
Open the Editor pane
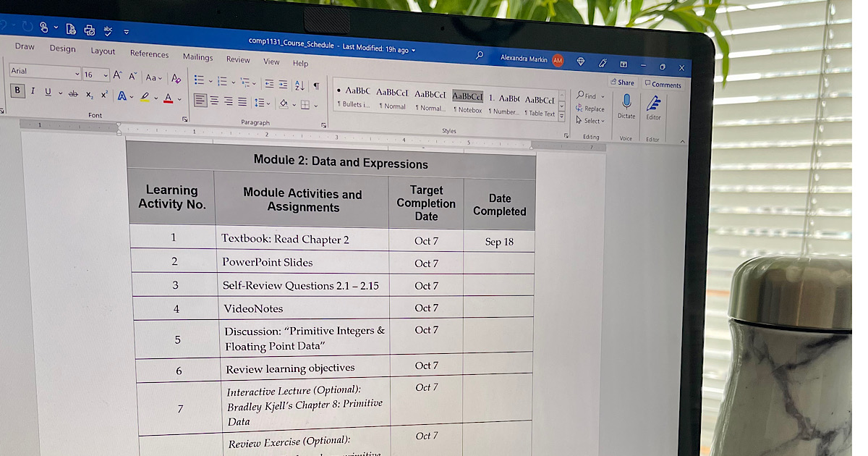(x=654, y=104)
